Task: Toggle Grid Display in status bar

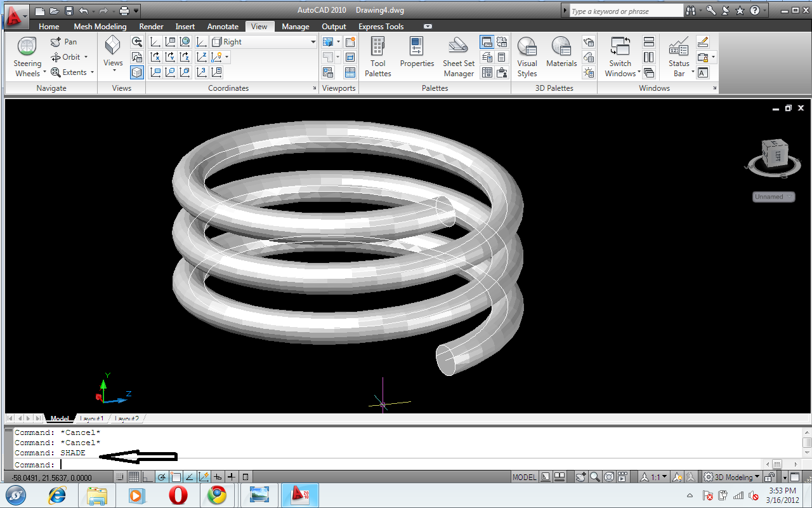Action: 133,476
